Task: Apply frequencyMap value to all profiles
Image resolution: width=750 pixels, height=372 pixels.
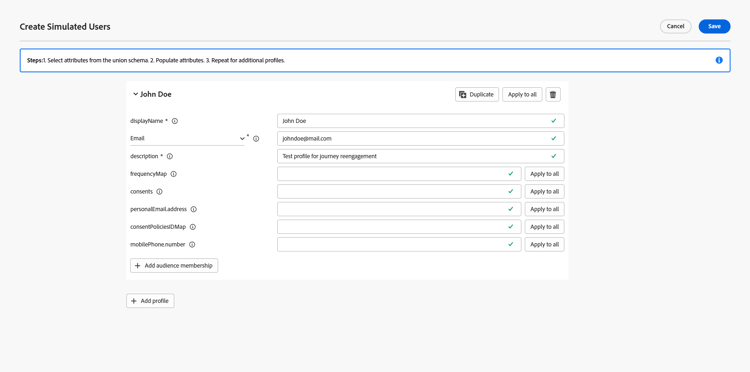Action: coord(544,174)
